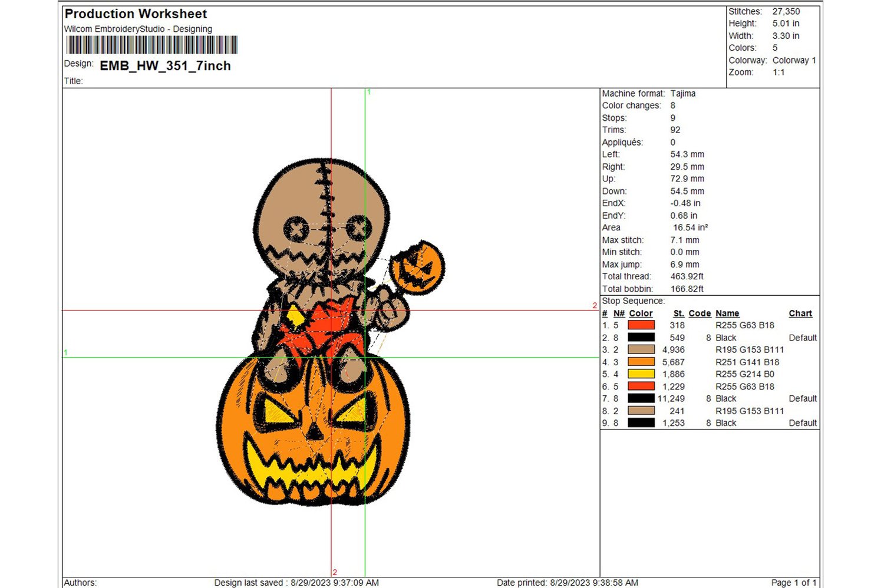Click the height value "5.01 in"
This screenshot has height=588, width=884.
click(x=786, y=24)
